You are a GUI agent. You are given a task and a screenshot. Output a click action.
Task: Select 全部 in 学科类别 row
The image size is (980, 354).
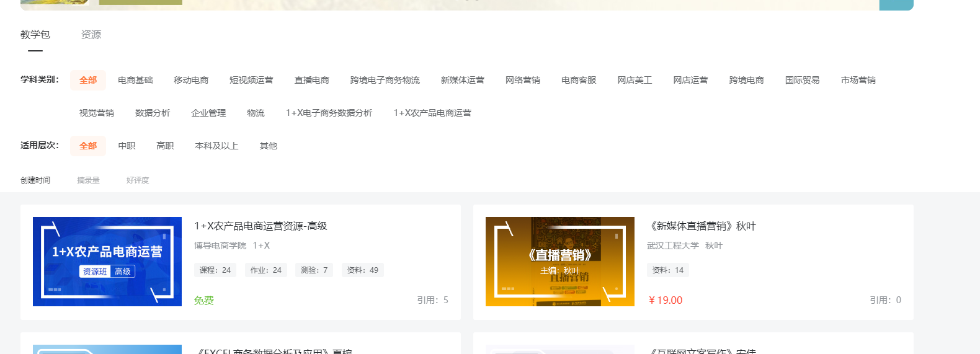tap(88, 80)
